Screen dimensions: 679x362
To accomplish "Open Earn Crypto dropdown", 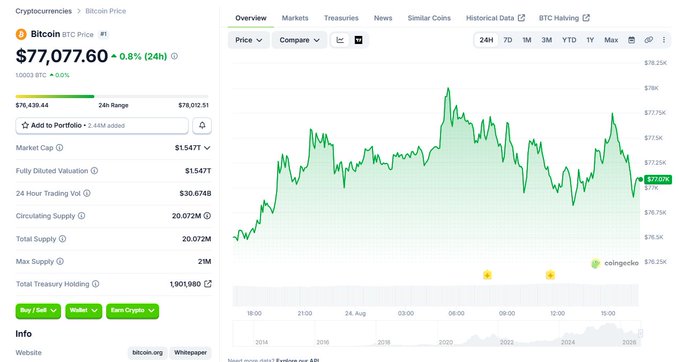I will (133, 310).
